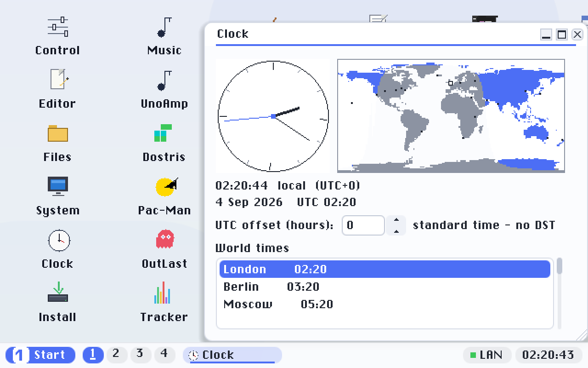Launch the Dostris game icon
The width and height of the screenshot is (588, 368).
pyautogui.click(x=164, y=144)
